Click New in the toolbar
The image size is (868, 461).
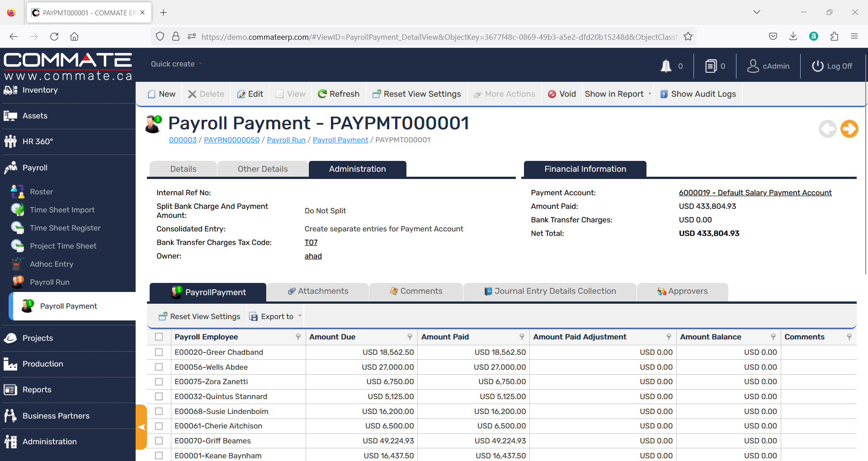click(161, 94)
